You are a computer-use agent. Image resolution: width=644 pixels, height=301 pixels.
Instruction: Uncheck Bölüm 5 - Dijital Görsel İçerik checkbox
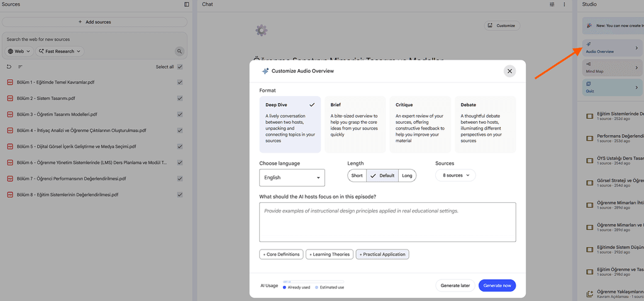(180, 146)
